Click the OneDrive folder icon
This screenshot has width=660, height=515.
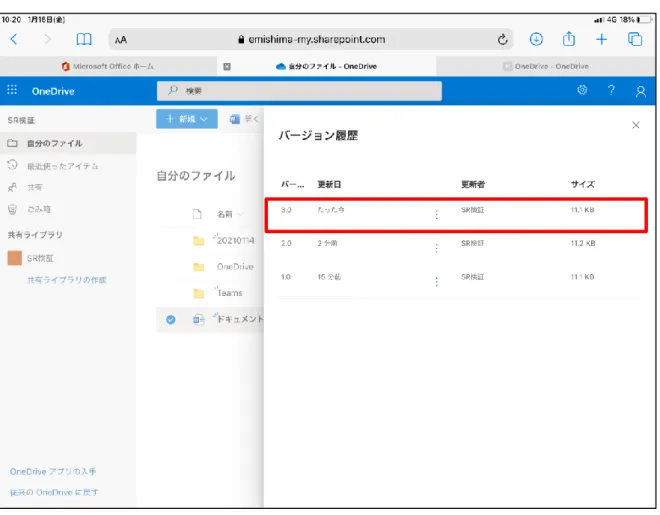tap(199, 267)
